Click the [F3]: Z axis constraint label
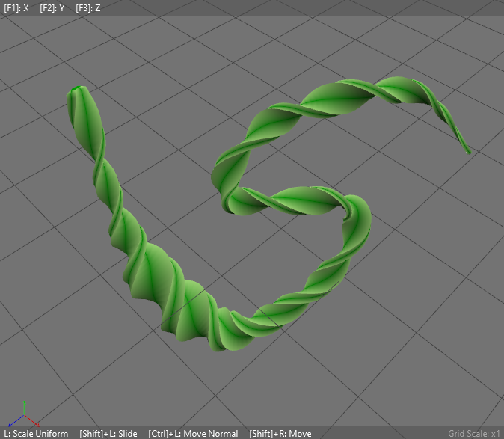 tap(88, 8)
